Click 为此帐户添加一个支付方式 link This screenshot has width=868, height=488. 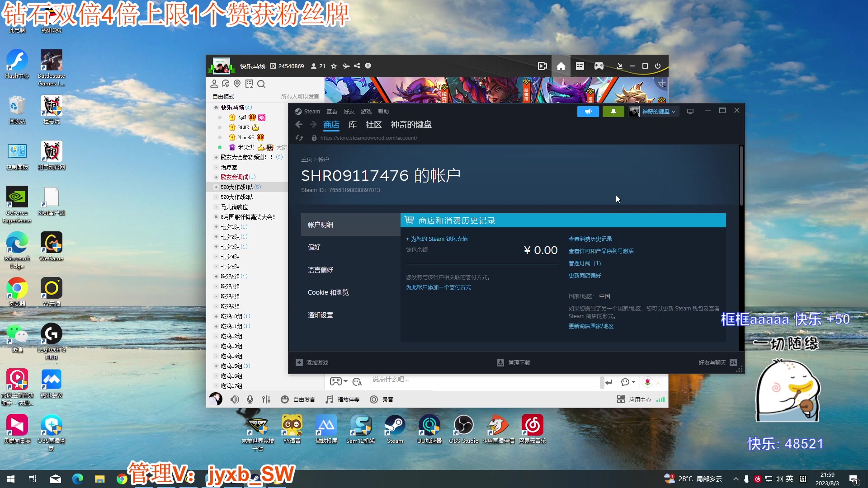tap(439, 287)
